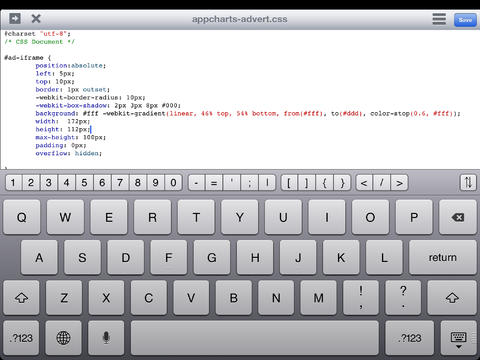Tap the microphone dictation key
Screen dimensions: 480x360
click(106, 338)
